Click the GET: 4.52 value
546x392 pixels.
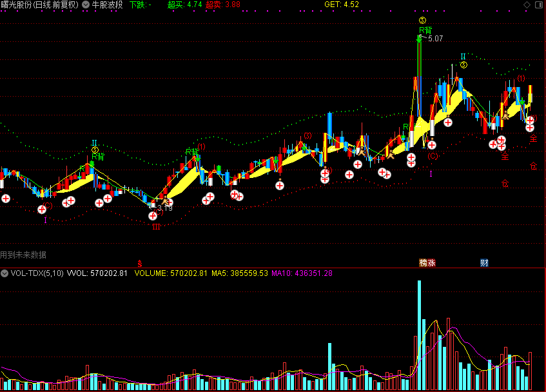coord(342,5)
